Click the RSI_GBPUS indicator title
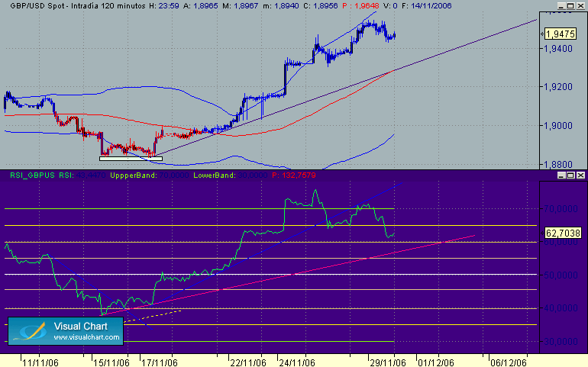Viewport: 588px width, 367px height. (32, 175)
